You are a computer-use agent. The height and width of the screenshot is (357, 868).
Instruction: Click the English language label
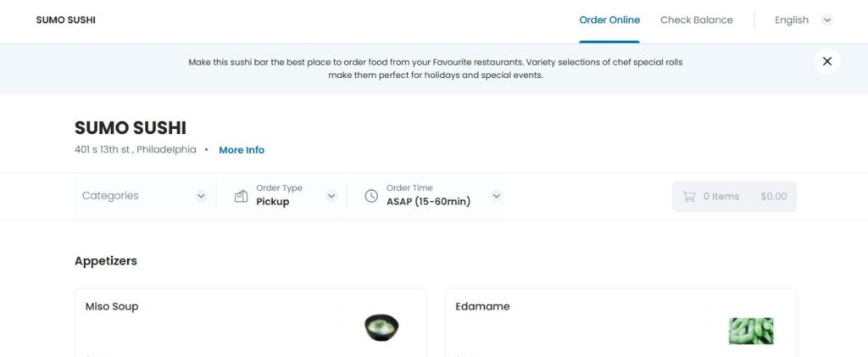click(x=791, y=20)
